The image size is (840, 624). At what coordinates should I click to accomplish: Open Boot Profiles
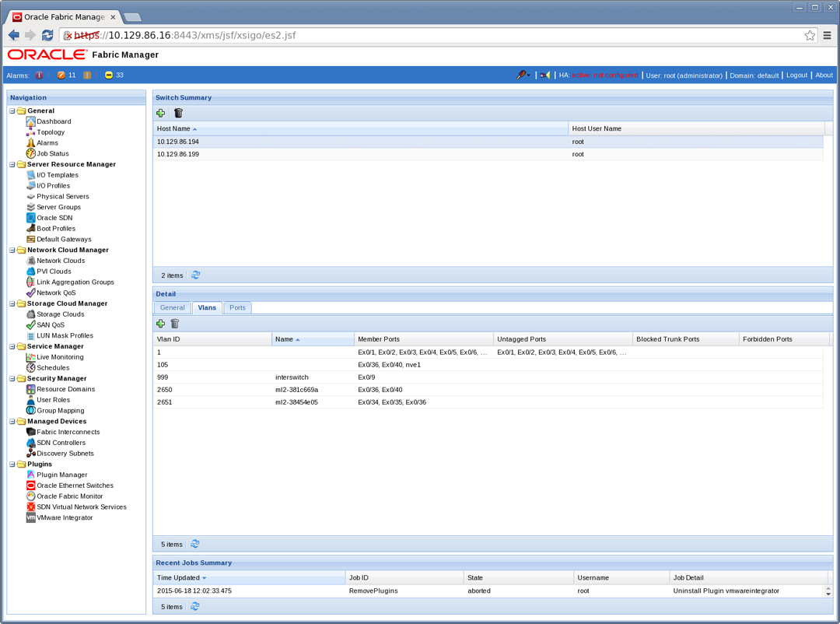tap(56, 229)
